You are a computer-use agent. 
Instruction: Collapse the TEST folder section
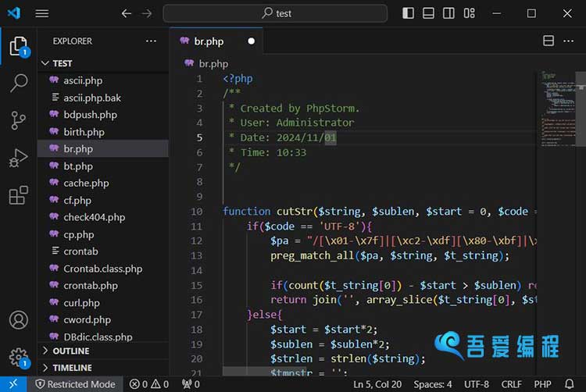click(103, 63)
